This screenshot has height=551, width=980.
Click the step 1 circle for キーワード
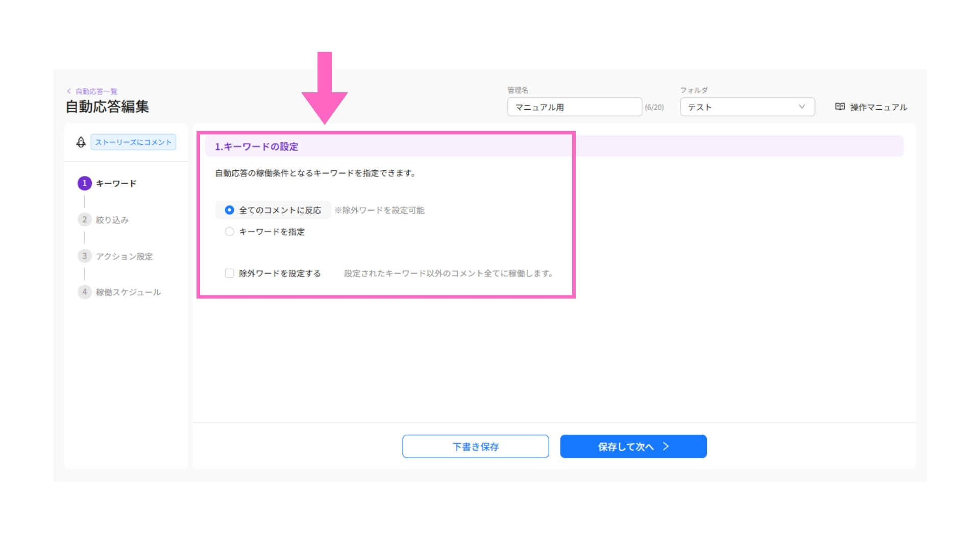coord(85,183)
